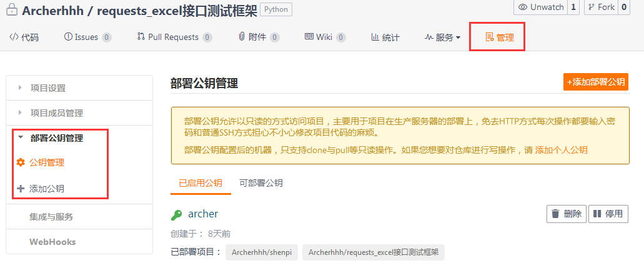Open the Wiki tab
644x268 pixels.
tap(325, 37)
